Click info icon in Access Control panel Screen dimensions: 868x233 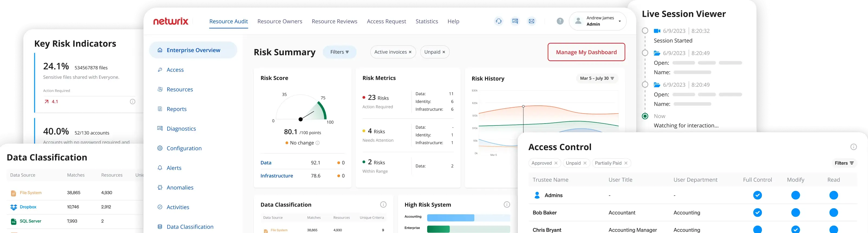point(853,147)
